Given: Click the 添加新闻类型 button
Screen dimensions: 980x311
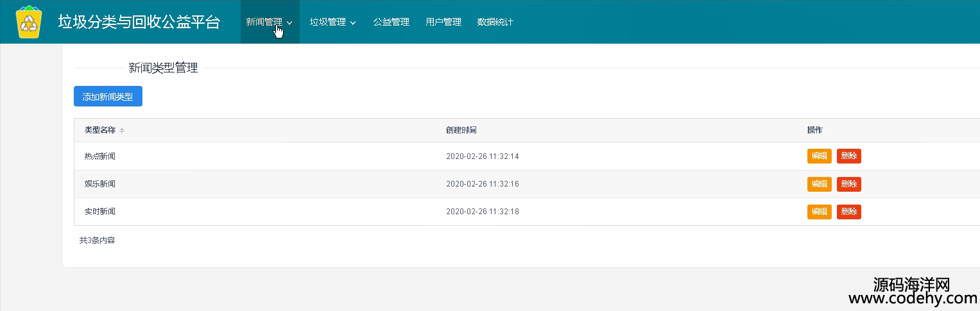Looking at the screenshot, I should coord(108,97).
